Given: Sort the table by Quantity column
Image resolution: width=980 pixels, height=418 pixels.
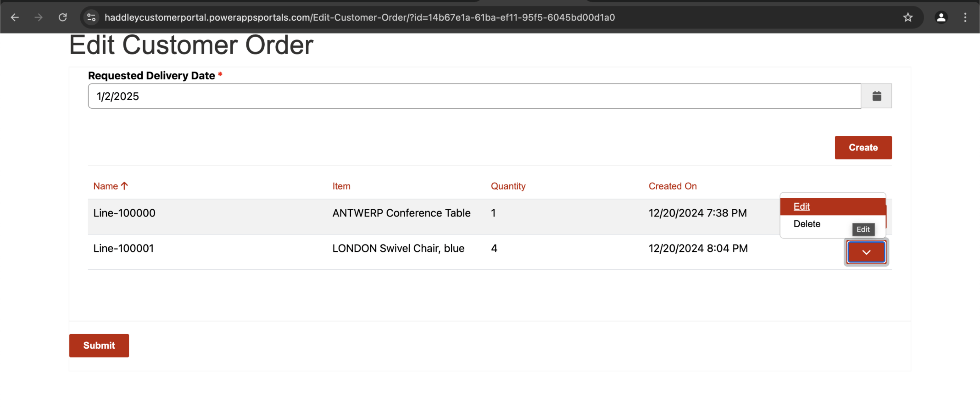Looking at the screenshot, I should 508,186.
